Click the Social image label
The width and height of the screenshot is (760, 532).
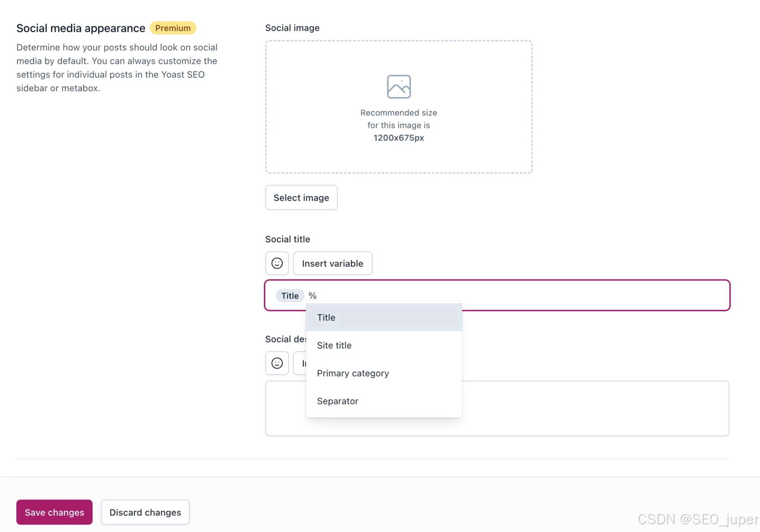coord(292,28)
